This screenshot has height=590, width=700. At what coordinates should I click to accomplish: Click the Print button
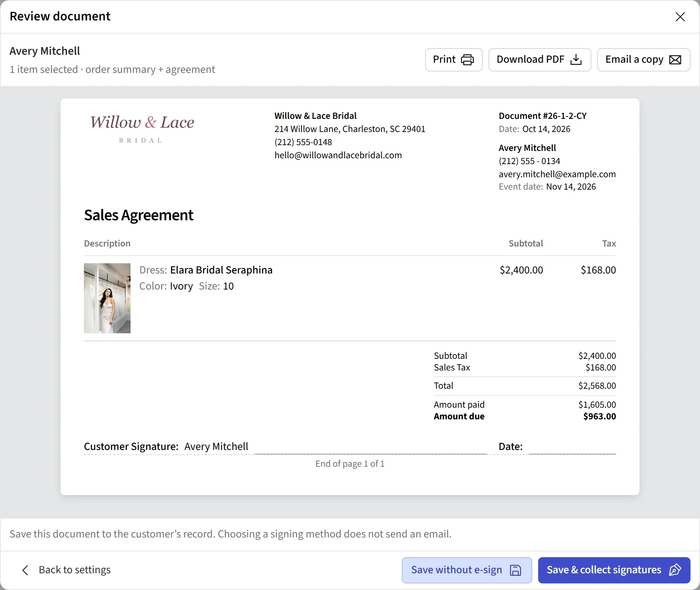click(x=454, y=59)
